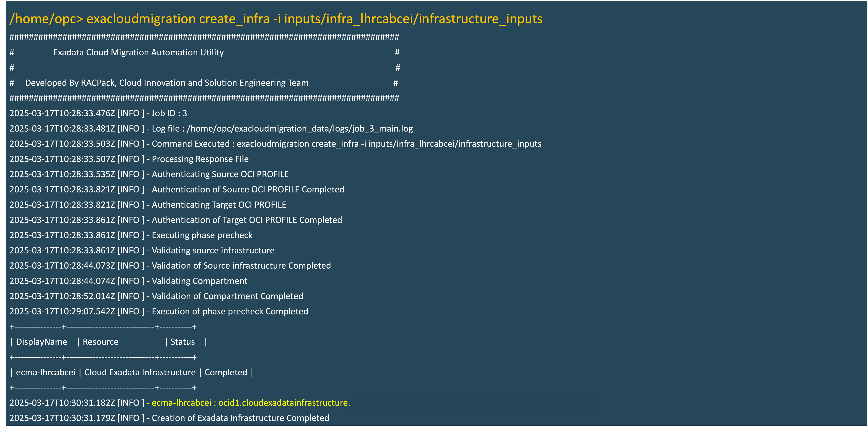The image size is (868, 430).
Task: Click the Developed By RACPack banner line
Action: [x=166, y=83]
